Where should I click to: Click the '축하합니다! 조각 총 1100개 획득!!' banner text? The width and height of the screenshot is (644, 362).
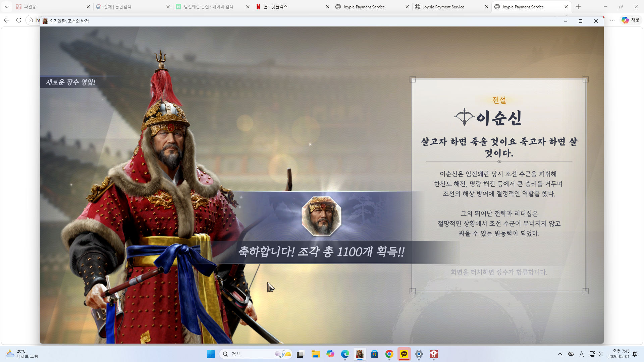(321, 252)
